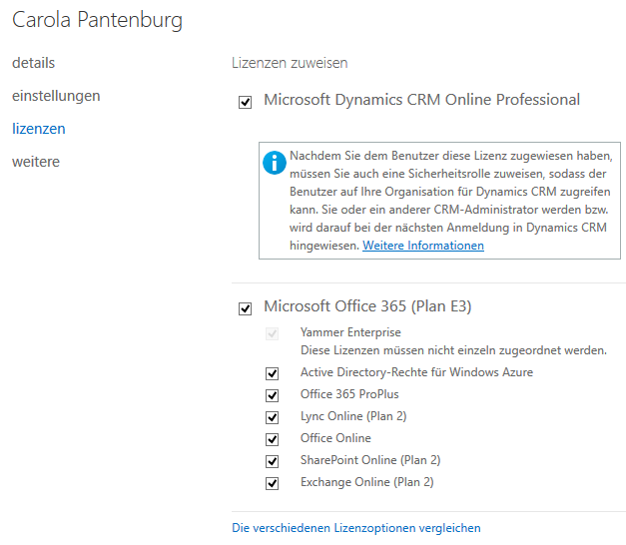Uncheck Microsoft Dynamics CRM Online Professional

coord(245,102)
